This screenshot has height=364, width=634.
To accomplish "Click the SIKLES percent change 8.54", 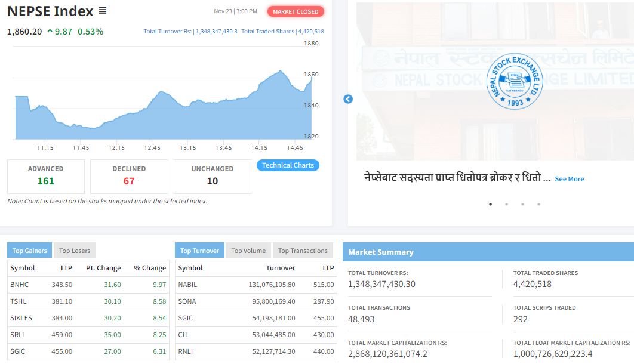I will [x=159, y=318].
